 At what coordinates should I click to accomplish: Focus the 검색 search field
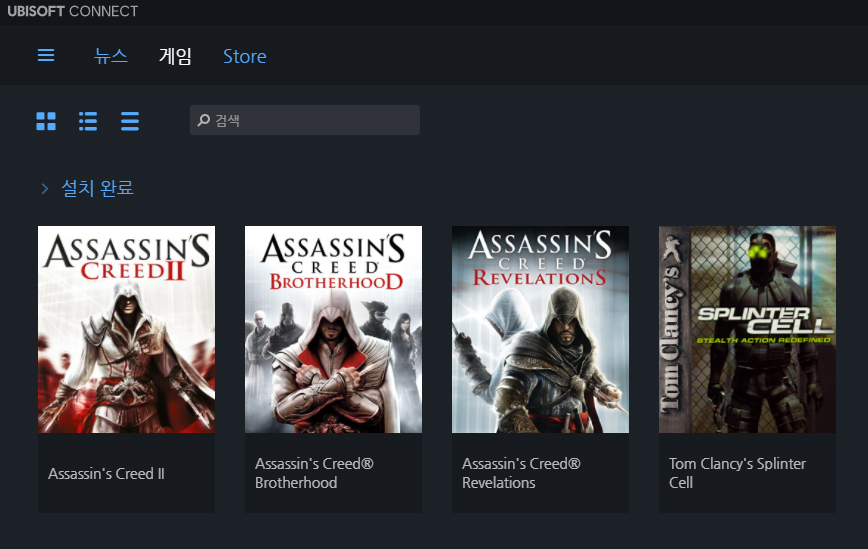[304, 120]
